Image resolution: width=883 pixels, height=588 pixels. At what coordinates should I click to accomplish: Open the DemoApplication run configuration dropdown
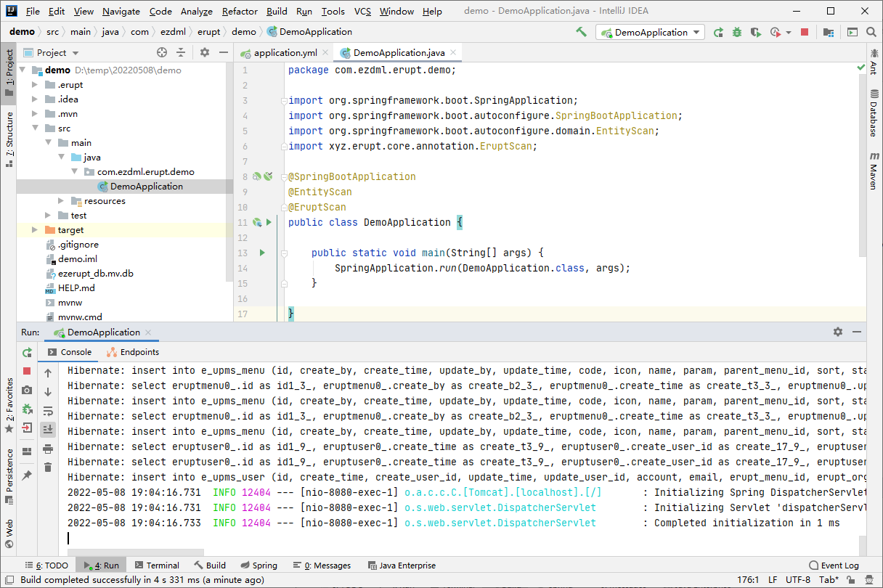(650, 32)
